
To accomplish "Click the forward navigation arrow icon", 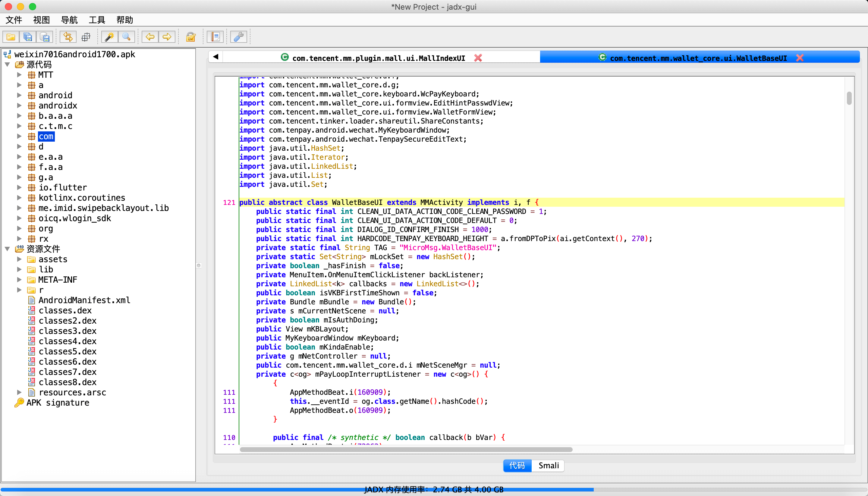I will tap(167, 37).
